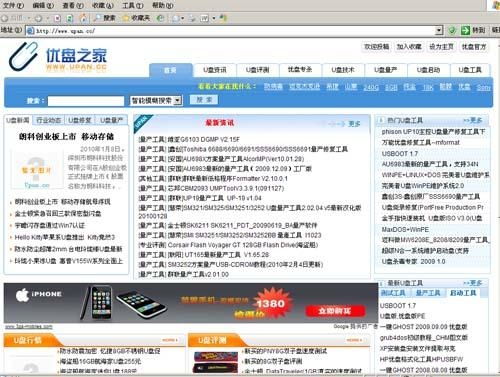Select the 优盘专杀 navigation tab
The height and width of the screenshot is (377, 500).
pyautogui.click(x=300, y=70)
